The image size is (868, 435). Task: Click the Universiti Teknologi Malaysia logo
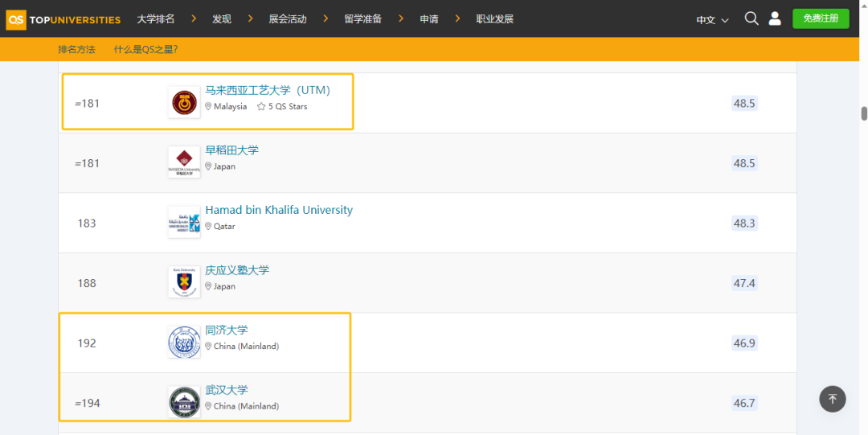[x=184, y=103]
